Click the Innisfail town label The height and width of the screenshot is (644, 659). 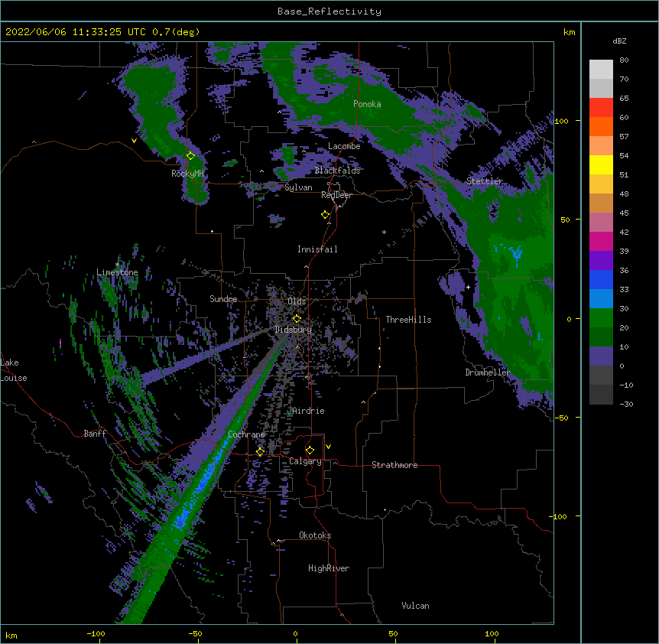click(x=317, y=249)
